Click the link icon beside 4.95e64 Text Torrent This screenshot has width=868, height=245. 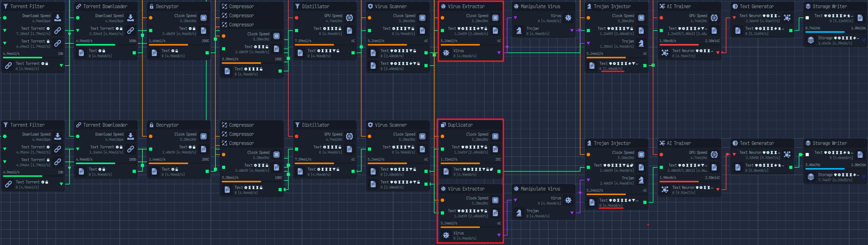(x=58, y=149)
